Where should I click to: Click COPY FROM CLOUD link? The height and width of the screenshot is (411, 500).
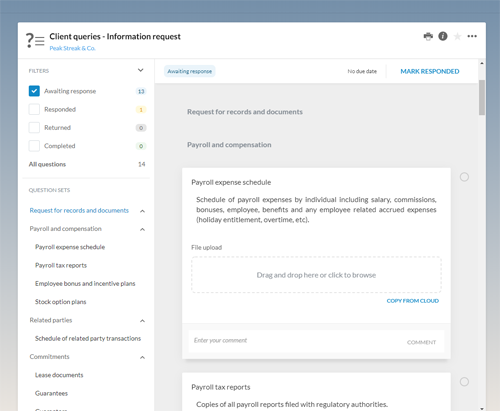[x=413, y=301]
